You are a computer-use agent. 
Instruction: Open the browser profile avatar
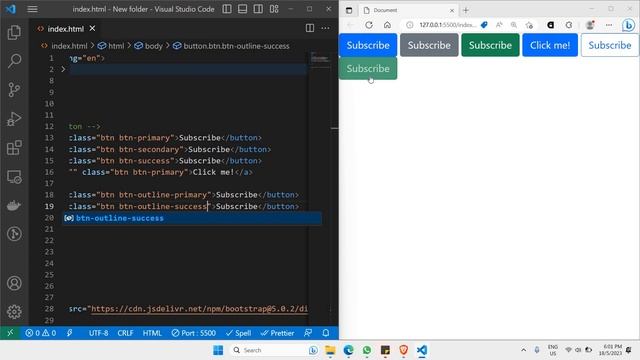[x=590, y=25]
